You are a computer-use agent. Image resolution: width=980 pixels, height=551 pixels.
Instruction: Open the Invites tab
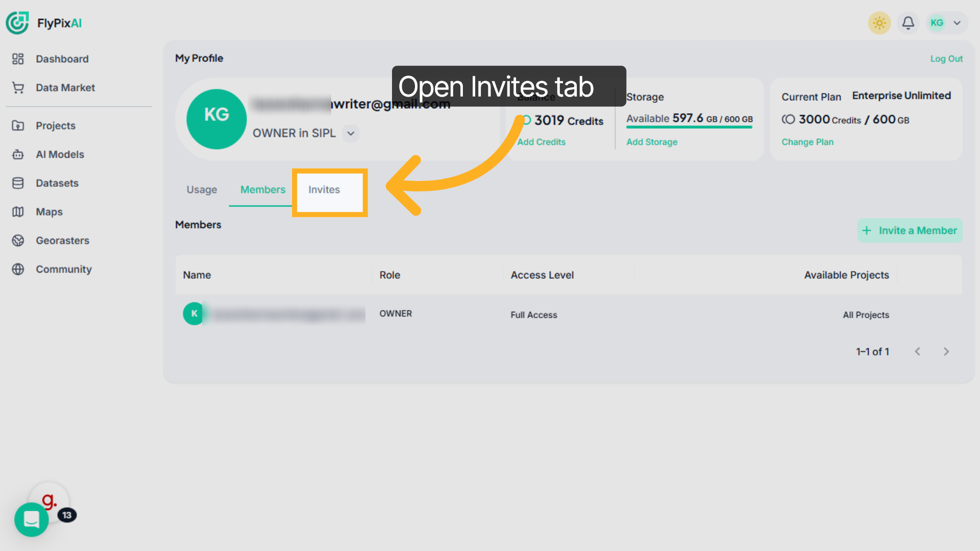324,189
